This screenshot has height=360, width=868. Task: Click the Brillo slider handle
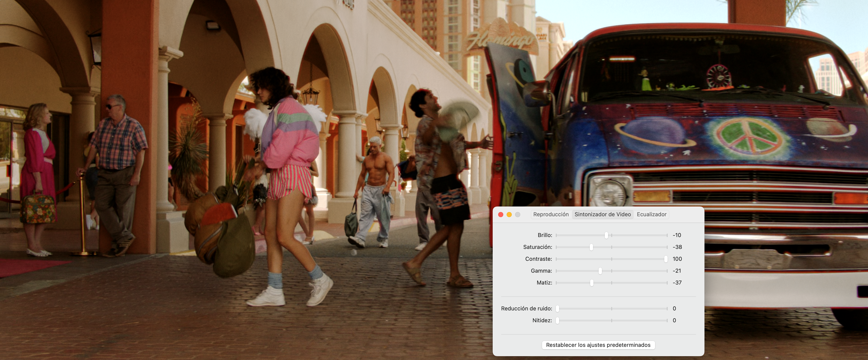606,235
